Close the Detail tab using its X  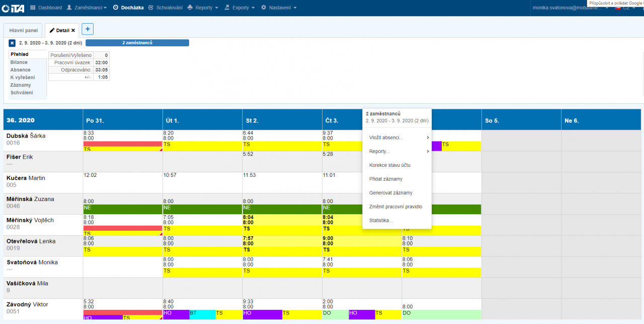(x=73, y=30)
